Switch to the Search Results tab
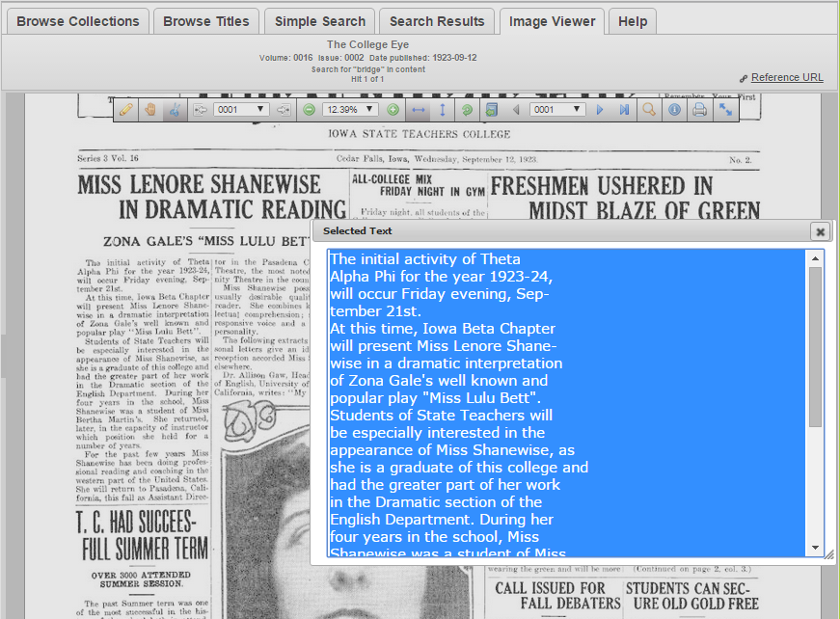Viewport: 840px width, 619px height. 437,21
